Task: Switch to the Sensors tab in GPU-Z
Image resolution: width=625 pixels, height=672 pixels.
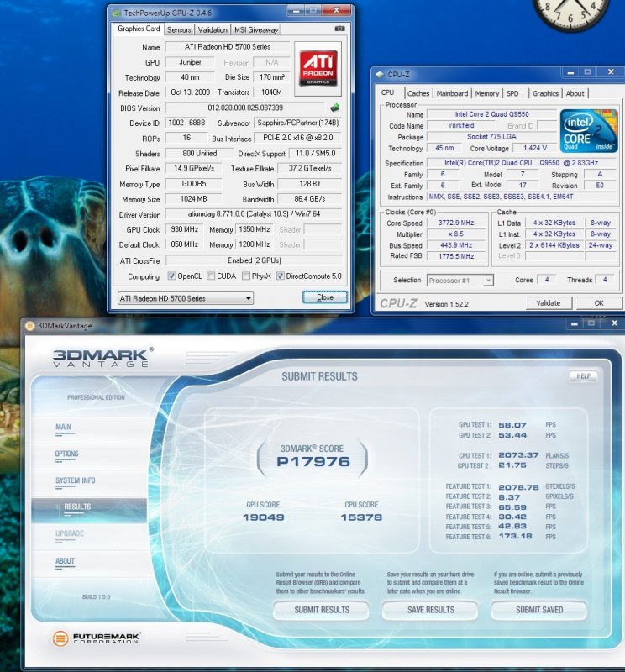Action: 179,29
